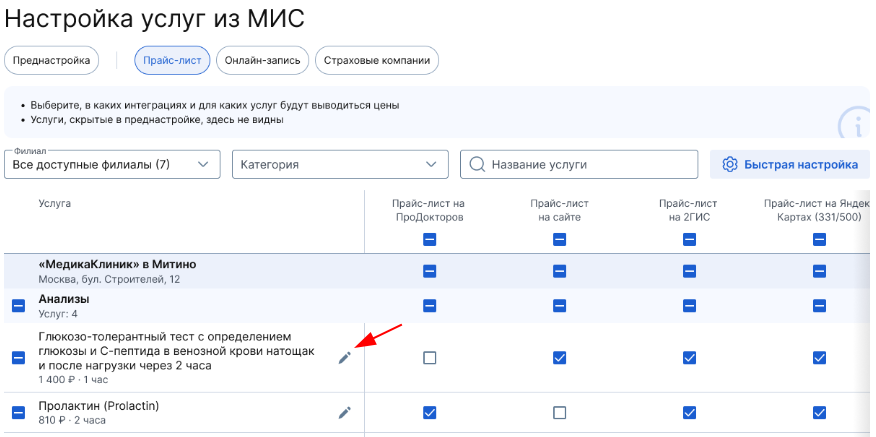Click chevron arrow in Категория selector
This screenshot has height=437, width=876.
click(x=431, y=165)
